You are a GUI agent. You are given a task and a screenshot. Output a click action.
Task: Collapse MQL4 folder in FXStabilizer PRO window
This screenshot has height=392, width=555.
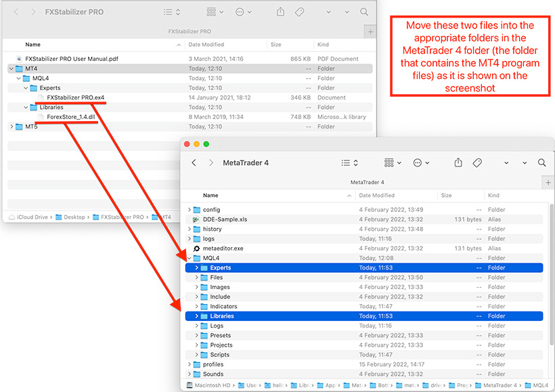(18, 79)
